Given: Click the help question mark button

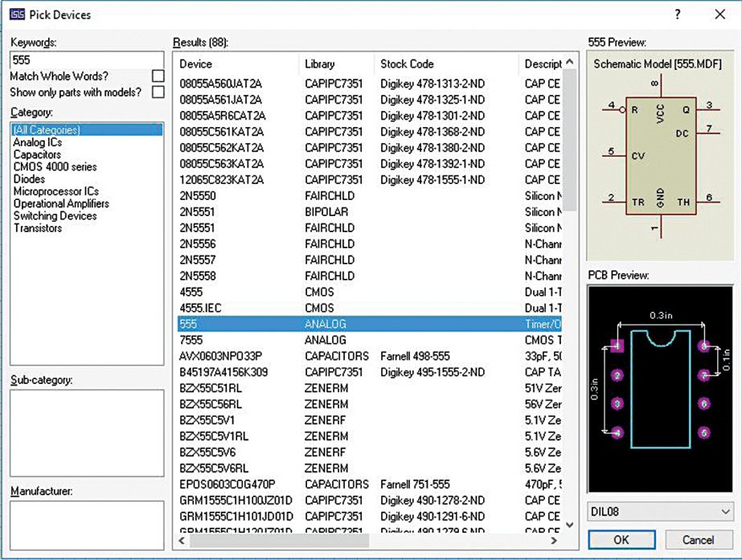Looking at the screenshot, I should [x=678, y=14].
